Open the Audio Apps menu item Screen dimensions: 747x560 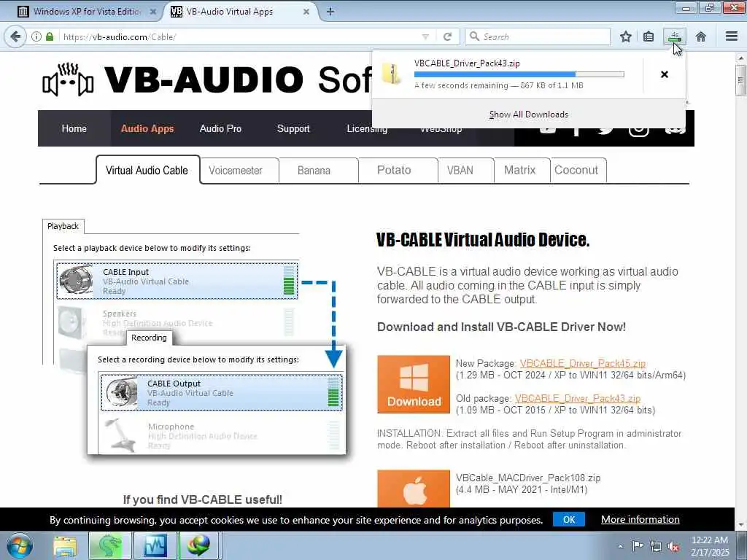147,128
